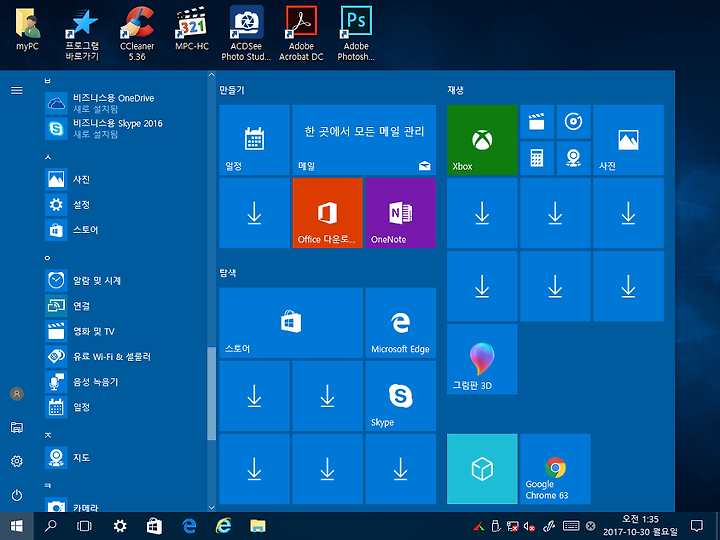The width and height of the screenshot is (720, 540).
Task: Open 알람 및 시계 app
Action: coord(125,280)
